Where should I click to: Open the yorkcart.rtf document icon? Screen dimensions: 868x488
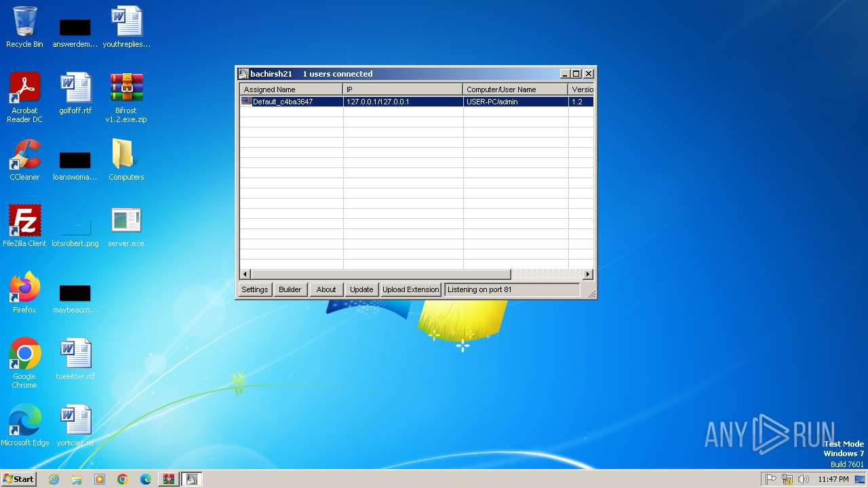tap(75, 426)
